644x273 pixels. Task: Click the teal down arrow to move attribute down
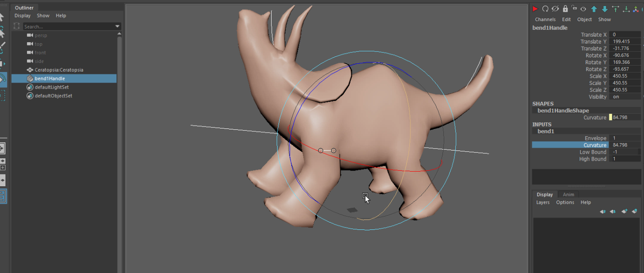point(605,9)
